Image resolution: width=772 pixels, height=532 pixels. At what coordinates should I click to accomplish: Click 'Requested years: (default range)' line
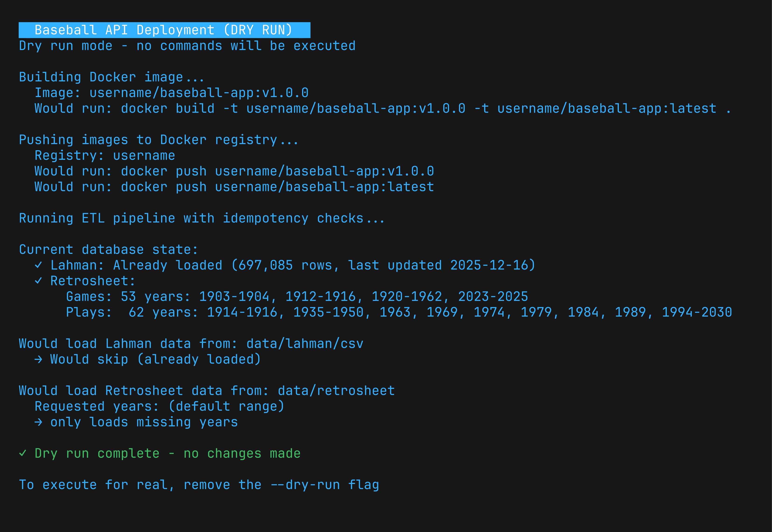coord(159,407)
